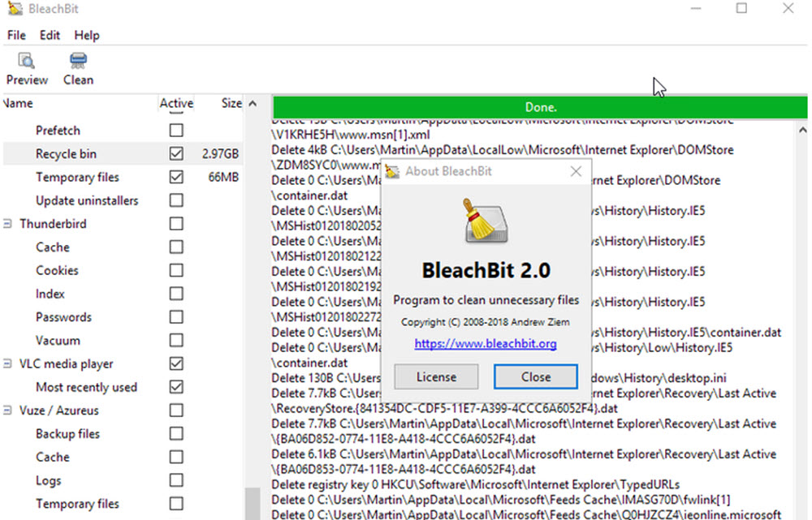Image resolution: width=812 pixels, height=520 pixels.
Task: Click the BleachBit title bar app icon
Action: tap(15, 9)
